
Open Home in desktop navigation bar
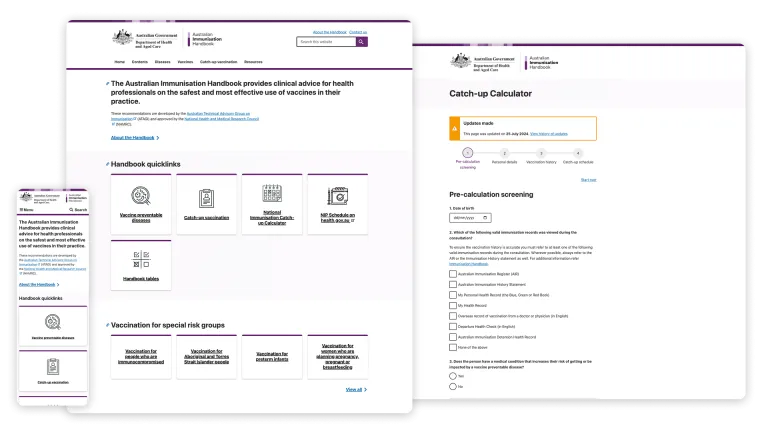point(120,62)
